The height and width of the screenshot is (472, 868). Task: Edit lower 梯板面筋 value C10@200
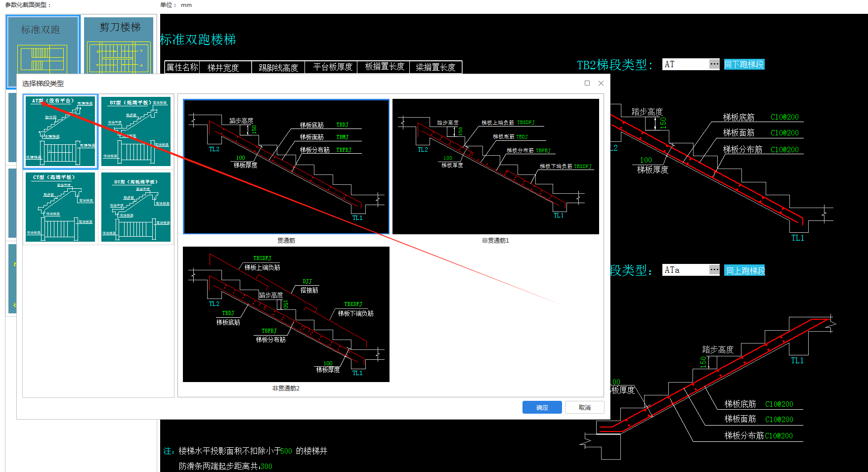779,420
